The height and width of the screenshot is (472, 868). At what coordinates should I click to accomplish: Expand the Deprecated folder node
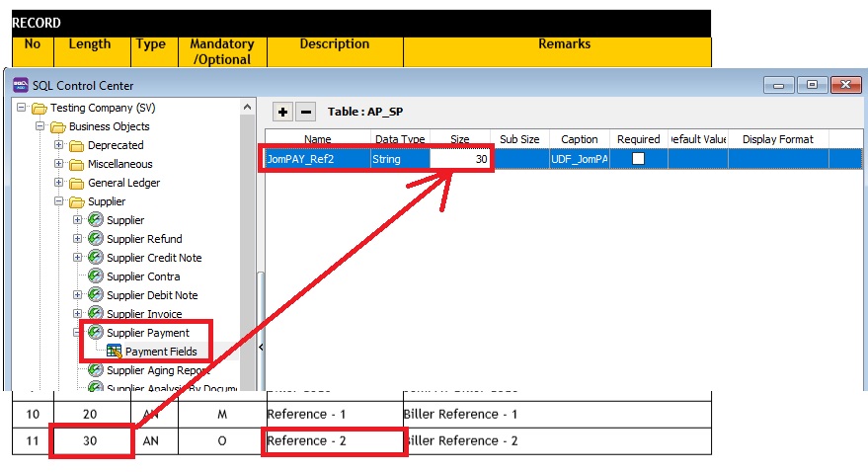coord(59,145)
